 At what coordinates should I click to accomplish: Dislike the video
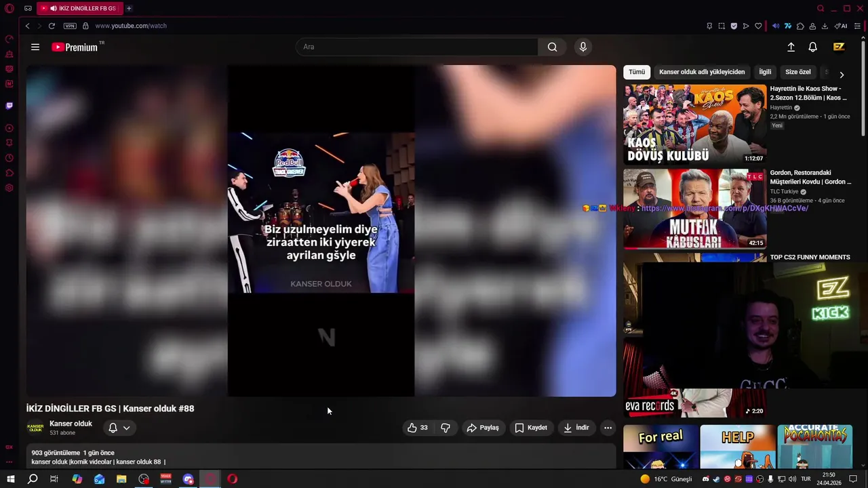(x=446, y=428)
